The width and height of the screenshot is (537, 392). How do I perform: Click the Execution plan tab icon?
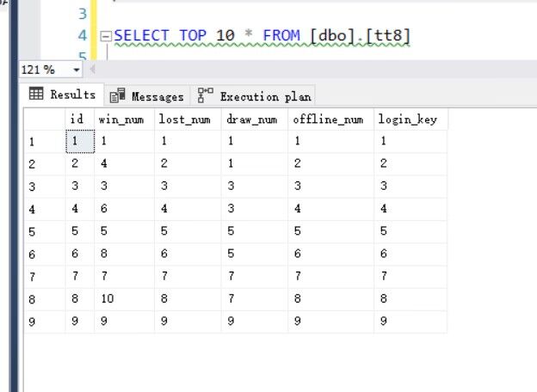(205, 95)
